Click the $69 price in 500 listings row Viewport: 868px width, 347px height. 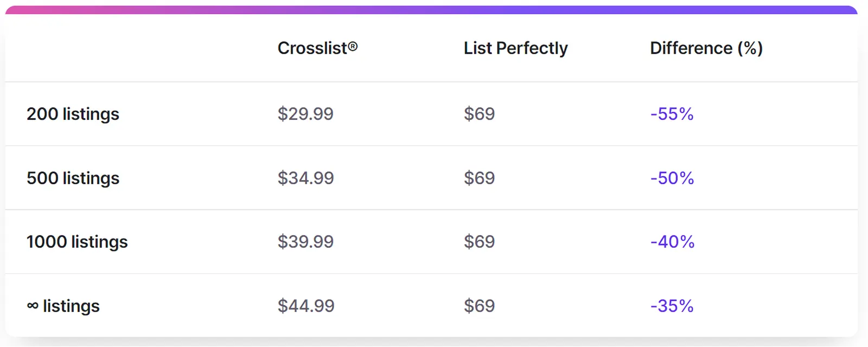[479, 178]
